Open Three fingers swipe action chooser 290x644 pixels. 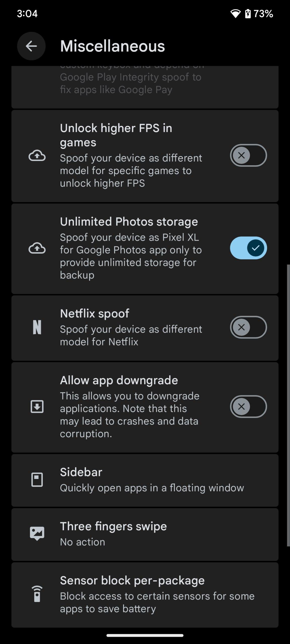(x=113, y=534)
